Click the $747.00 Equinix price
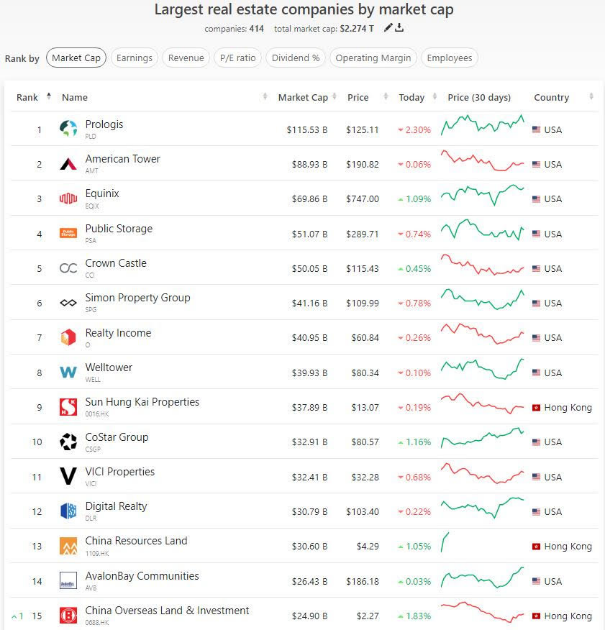Viewport: 605px width, 630px height. [363, 199]
